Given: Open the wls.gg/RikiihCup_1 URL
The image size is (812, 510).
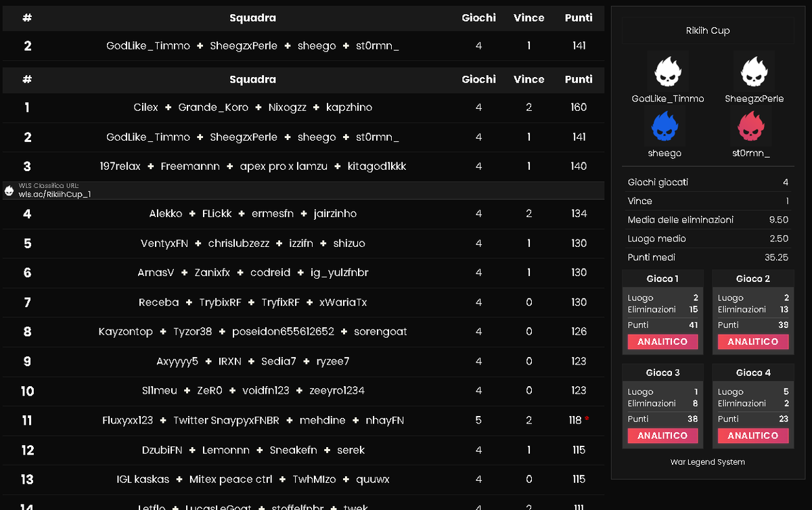Looking at the screenshot, I should tap(55, 194).
